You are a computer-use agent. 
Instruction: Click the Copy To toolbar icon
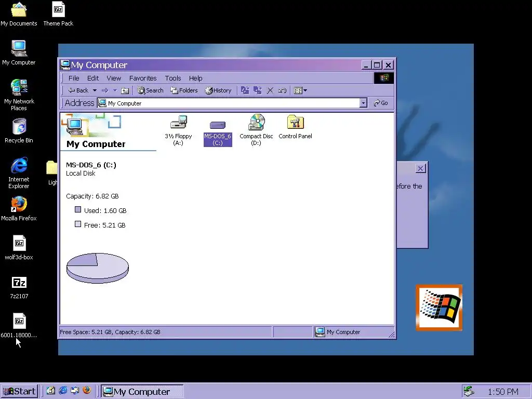tap(258, 90)
